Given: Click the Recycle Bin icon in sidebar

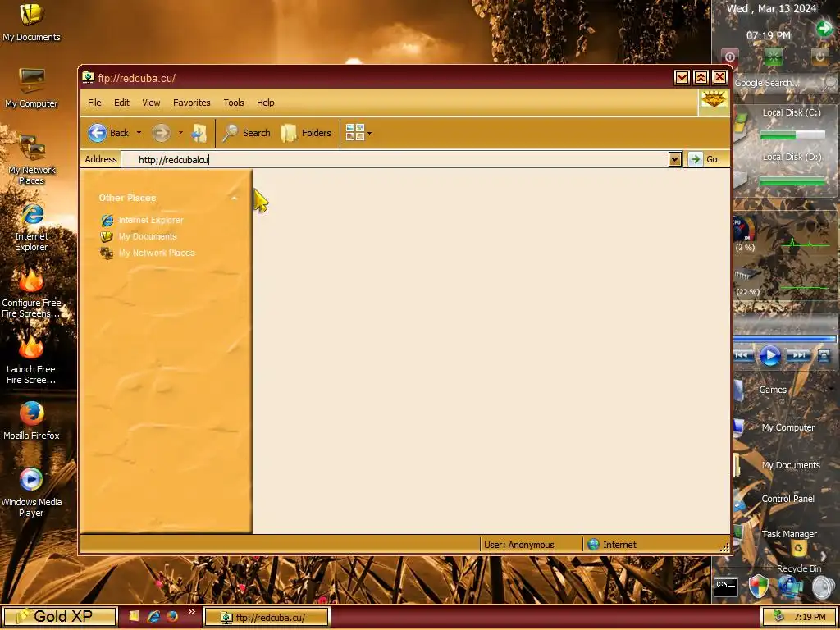Looking at the screenshot, I should (x=799, y=549).
